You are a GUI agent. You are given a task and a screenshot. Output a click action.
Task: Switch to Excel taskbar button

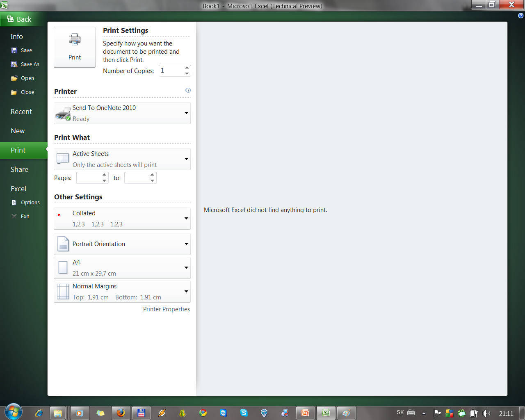click(x=326, y=413)
